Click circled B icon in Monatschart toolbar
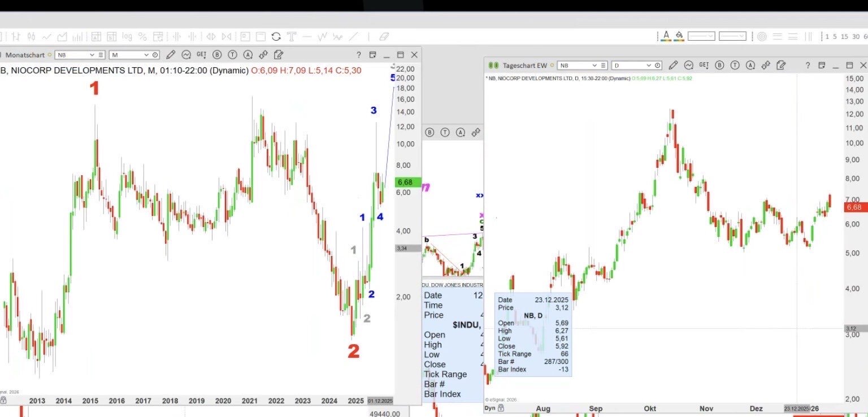This screenshot has height=417, width=868. [x=217, y=55]
